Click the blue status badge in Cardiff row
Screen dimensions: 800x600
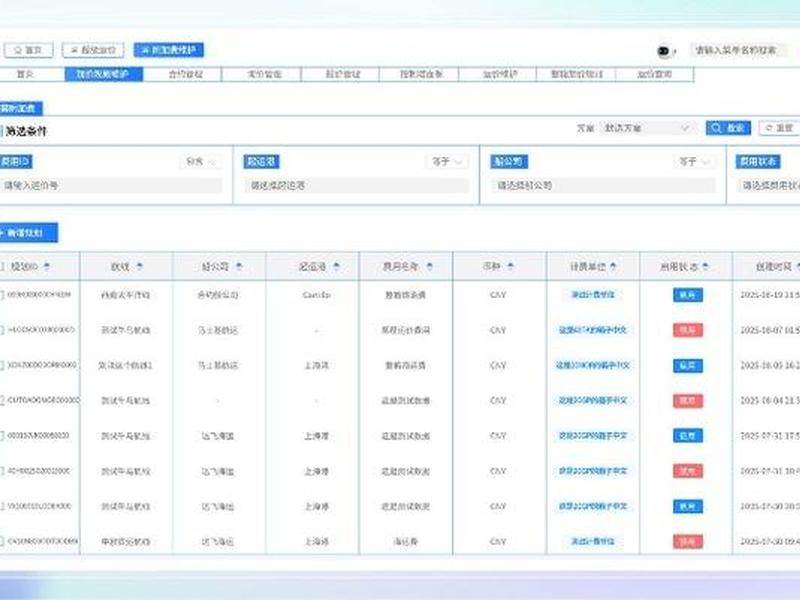click(688, 295)
